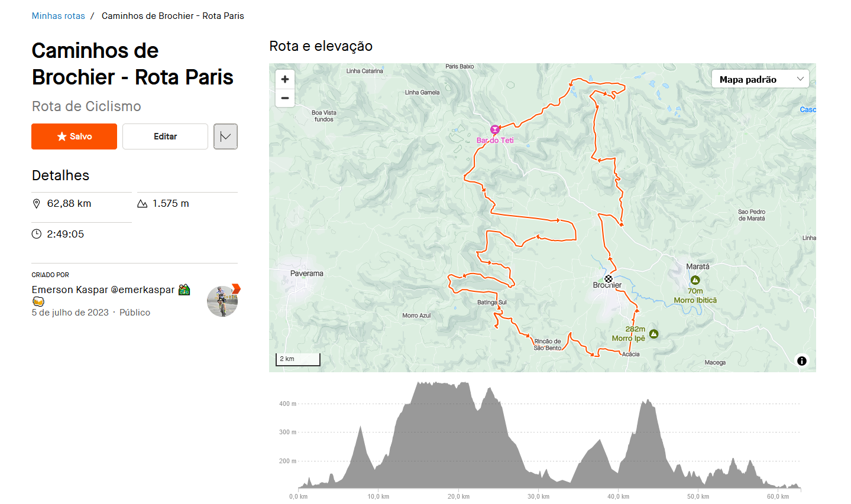
Task: Open the map info icon
Action: [802, 361]
